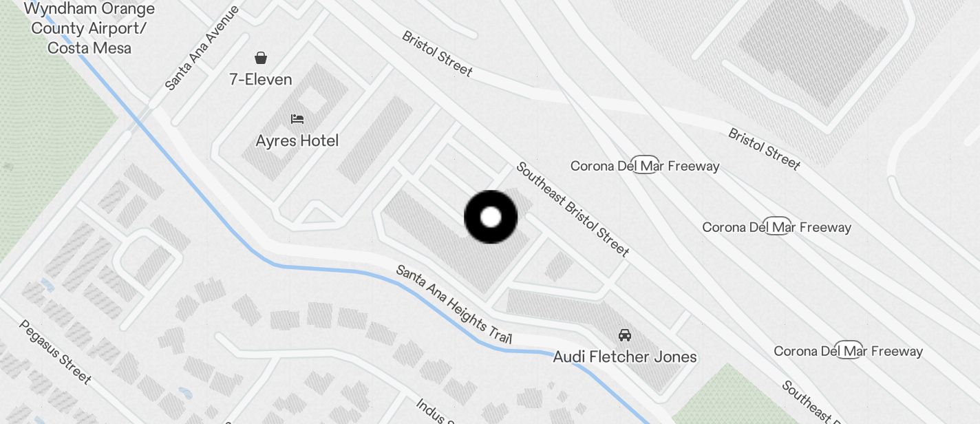980x424 pixels.
Task: Click the Santa Ana Heights Trail label
Action: (x=454, y=304)
